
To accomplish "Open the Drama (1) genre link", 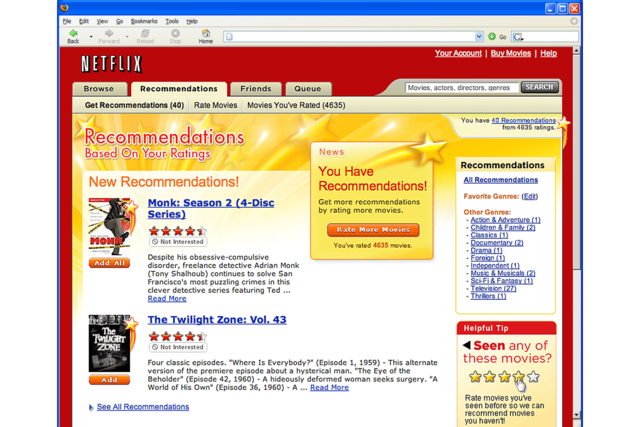I will 486,250.
